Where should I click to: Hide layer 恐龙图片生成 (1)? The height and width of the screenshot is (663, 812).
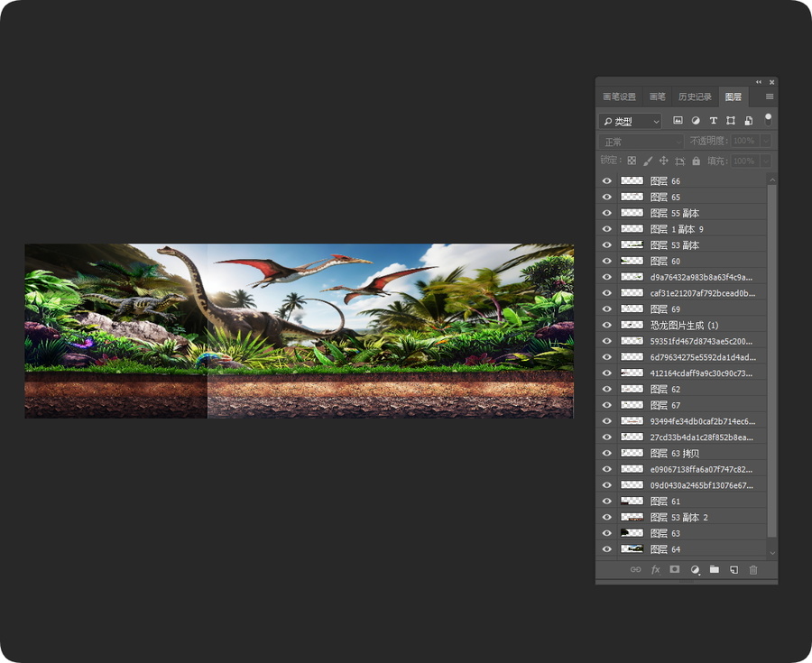(607, 325)
